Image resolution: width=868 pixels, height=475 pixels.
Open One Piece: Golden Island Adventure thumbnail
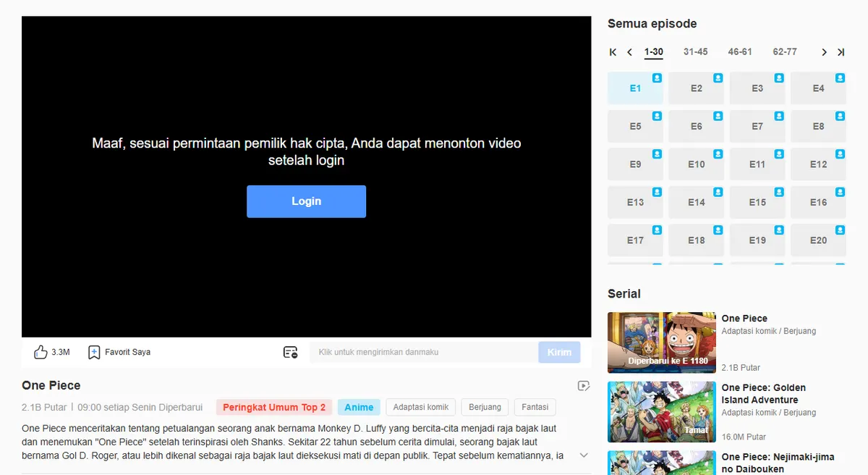[x=662, y=412]
